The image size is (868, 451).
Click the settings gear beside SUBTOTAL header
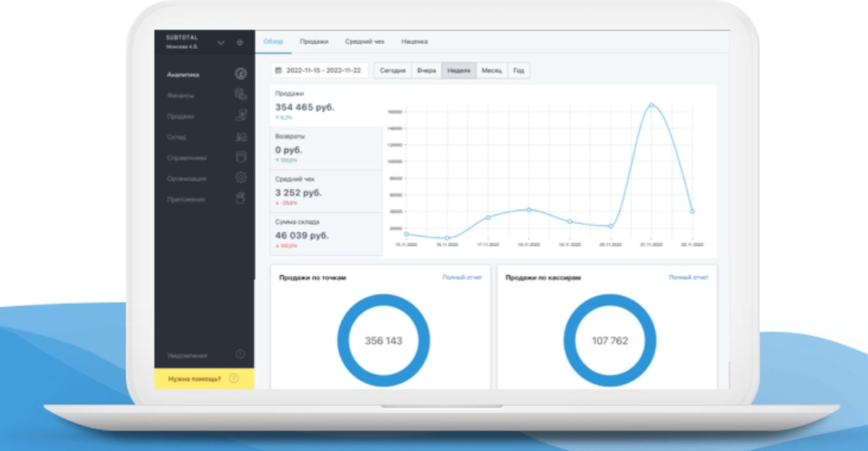[240, 43]
